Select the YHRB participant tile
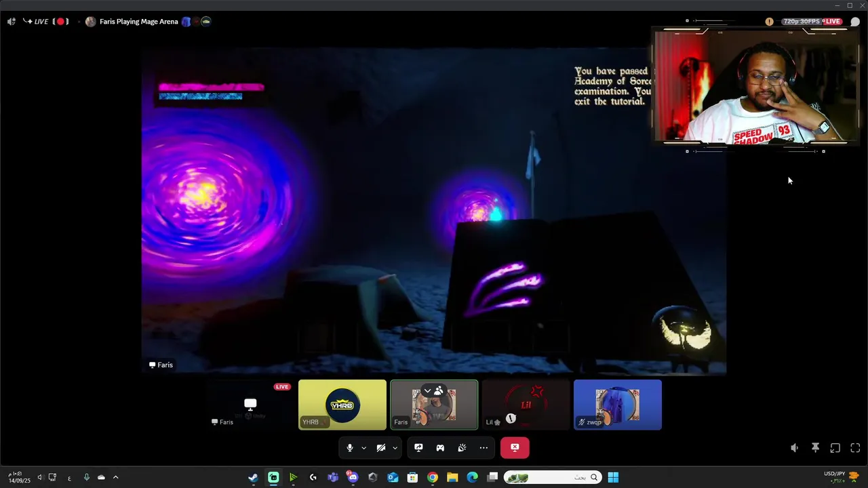The image size is (868, 488). (x=342, y=405)
